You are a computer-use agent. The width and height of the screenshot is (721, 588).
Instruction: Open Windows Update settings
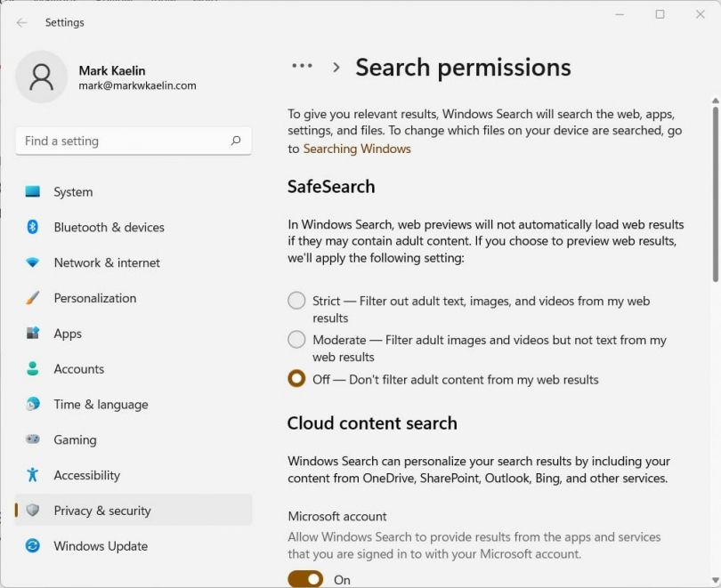(101, 546)
